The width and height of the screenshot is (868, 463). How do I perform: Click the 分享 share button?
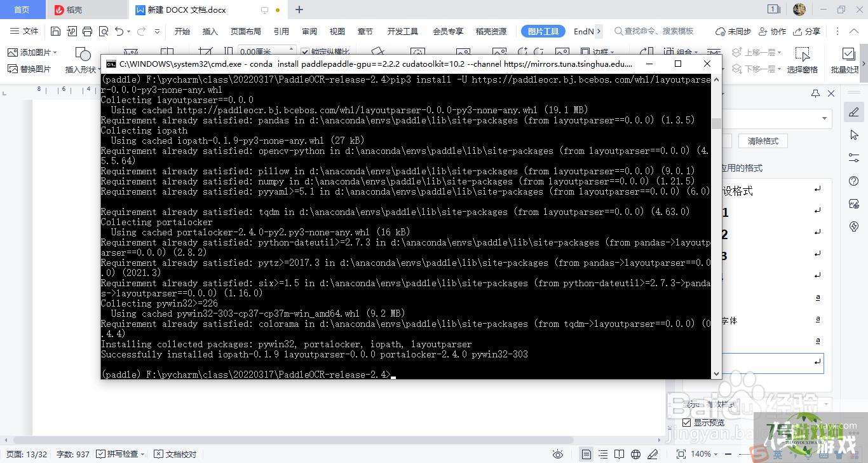coord(807,31)
